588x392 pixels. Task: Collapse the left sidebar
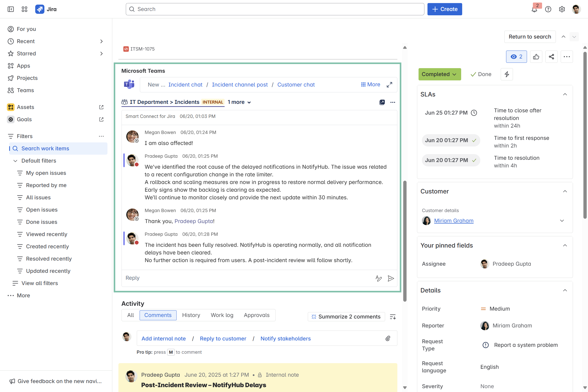tap(11, 9)
